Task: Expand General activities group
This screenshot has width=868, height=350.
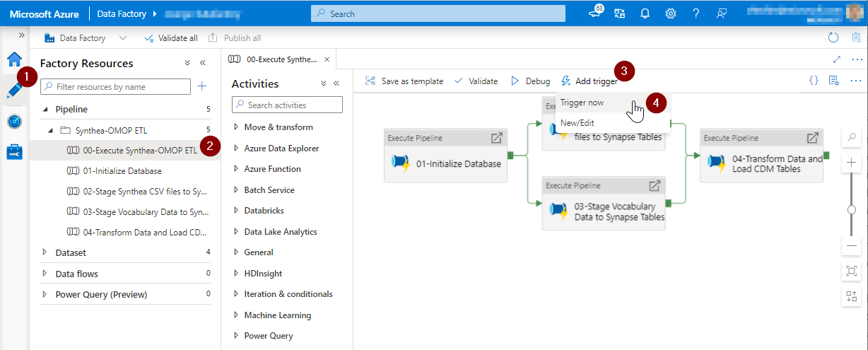Action: coord(236,252)
